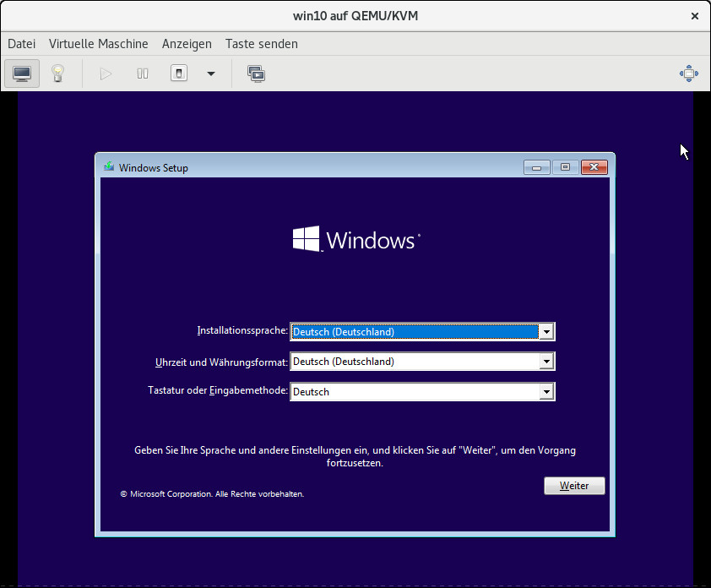Show the graphical console view
This screenshot has height=588, width=711.
(x=22, y=73)
